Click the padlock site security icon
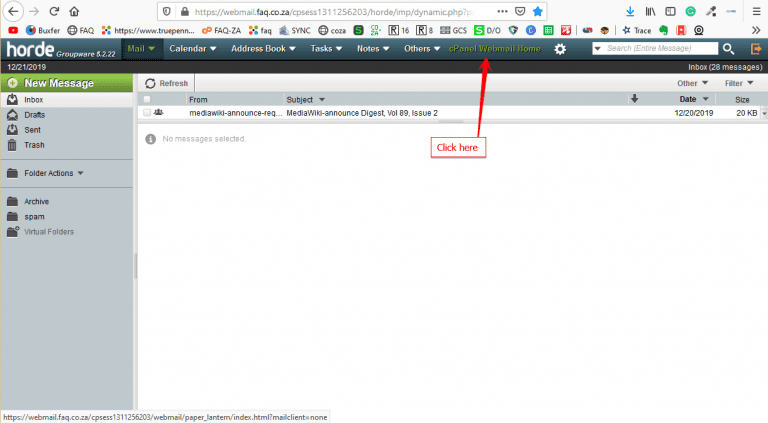 point(185,12)
